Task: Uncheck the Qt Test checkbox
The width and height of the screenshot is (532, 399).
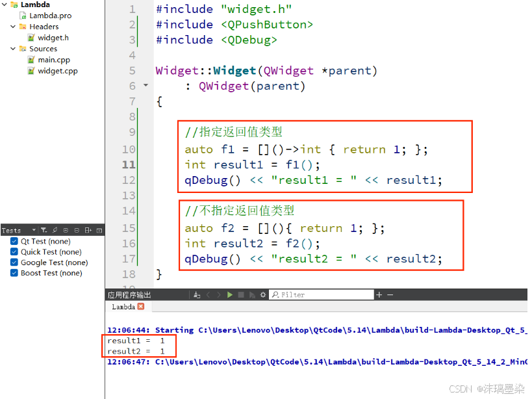Action: tap(14, 241)
